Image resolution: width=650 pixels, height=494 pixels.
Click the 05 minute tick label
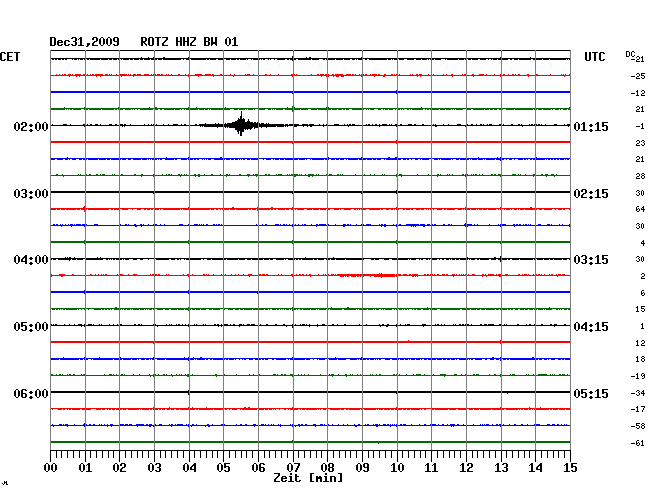(223, 468)
